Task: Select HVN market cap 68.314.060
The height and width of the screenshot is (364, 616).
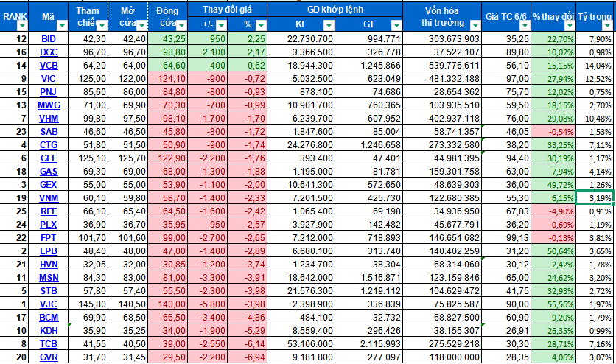Action: point(442,265)
